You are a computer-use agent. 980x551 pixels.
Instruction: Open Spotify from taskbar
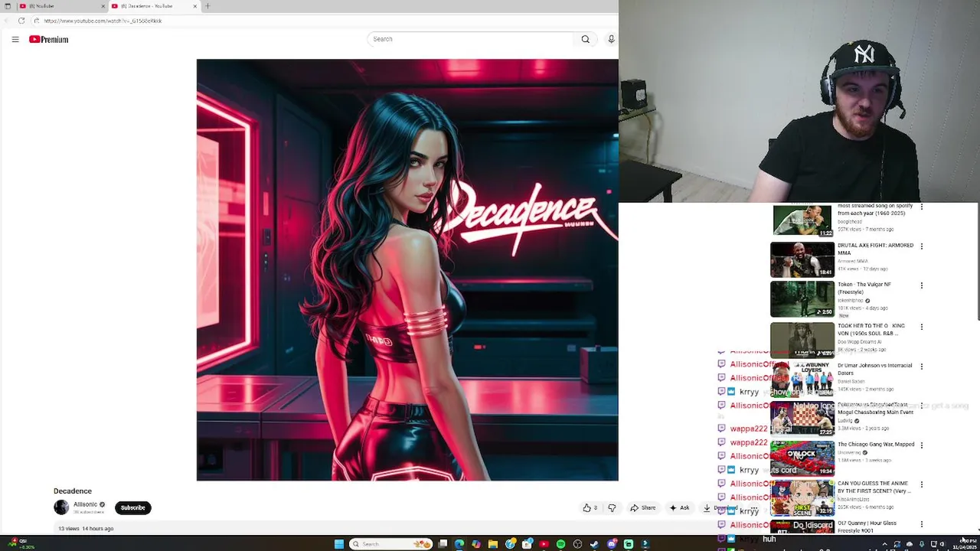pyautogui.click(x=561, y=544)
